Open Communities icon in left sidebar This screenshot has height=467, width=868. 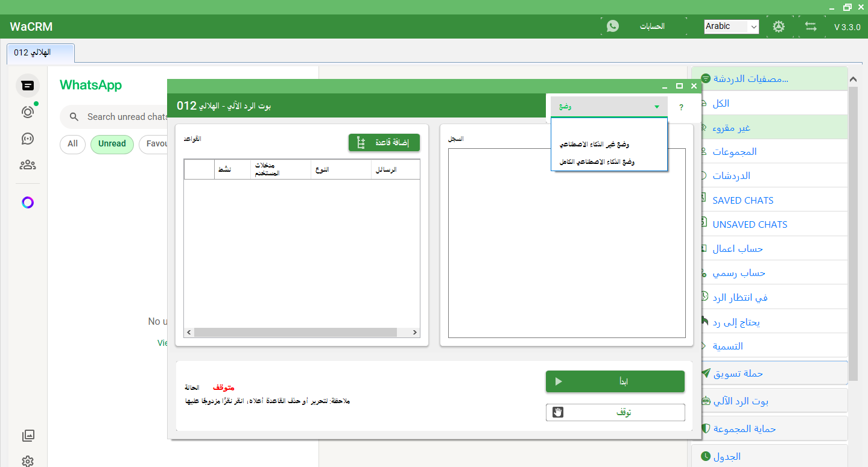(x=28, y=165)
